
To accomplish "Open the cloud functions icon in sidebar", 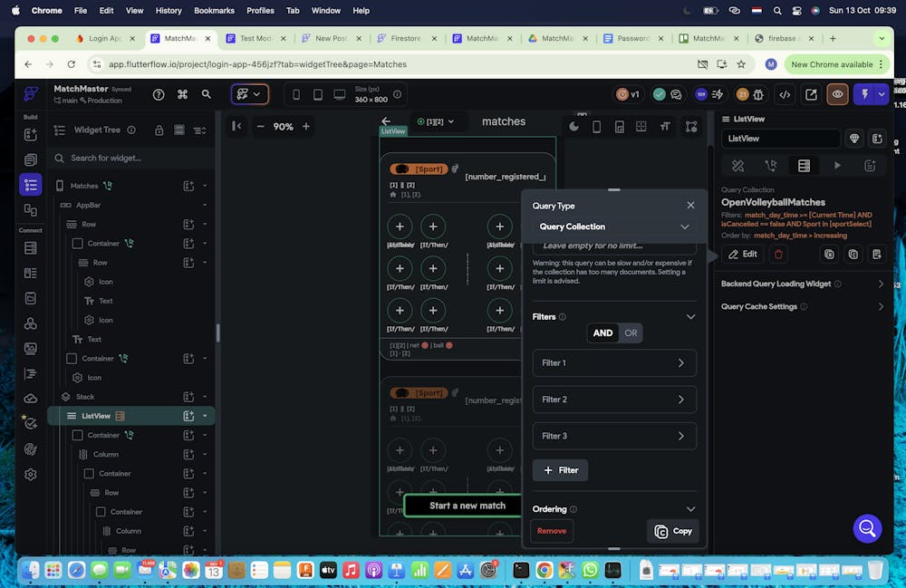I will coord(31,399).
